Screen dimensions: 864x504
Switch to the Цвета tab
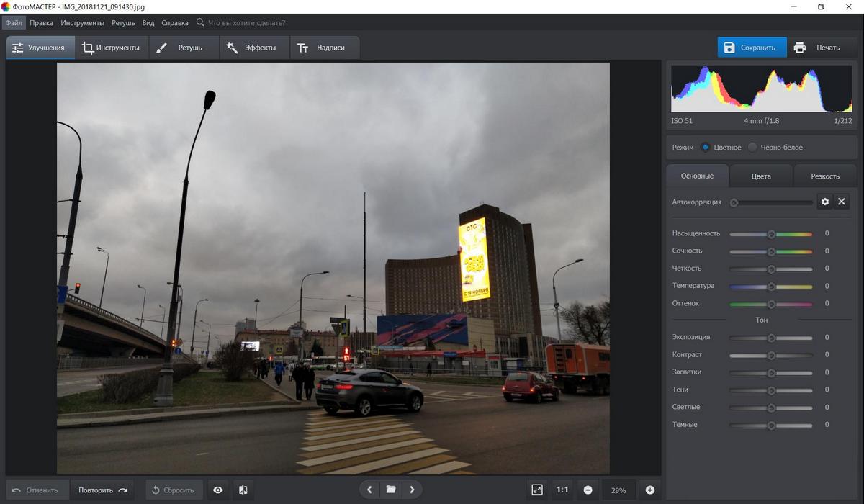760,175
